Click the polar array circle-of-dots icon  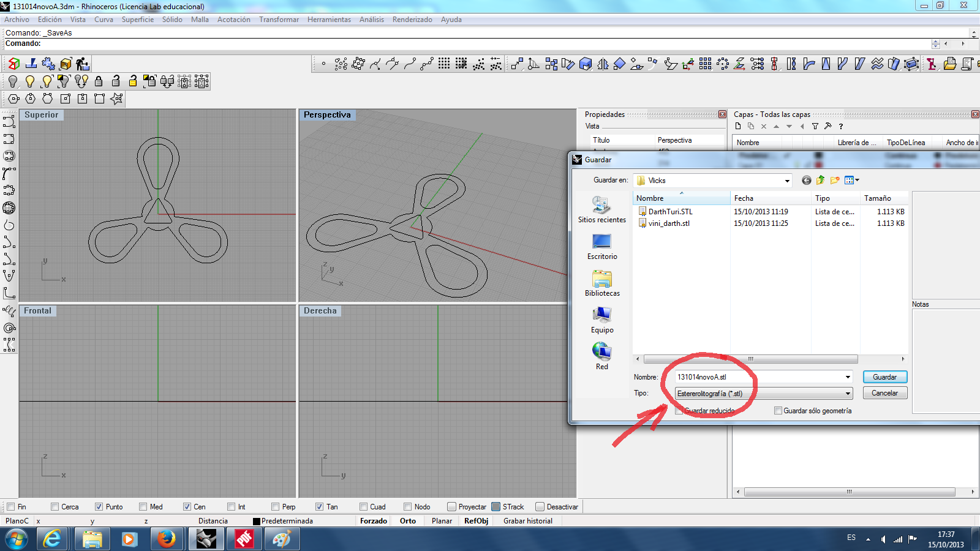(x=723, y=64)
